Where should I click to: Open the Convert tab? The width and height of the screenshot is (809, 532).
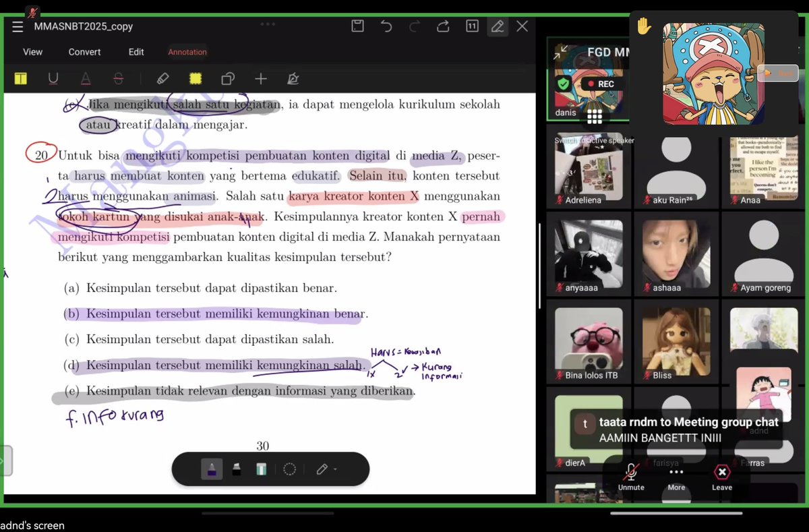84,52
